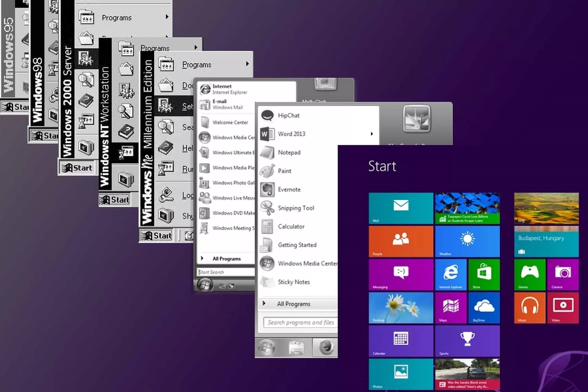Click the Music headphones tile
588x392 pixels.
coord(530,307)
